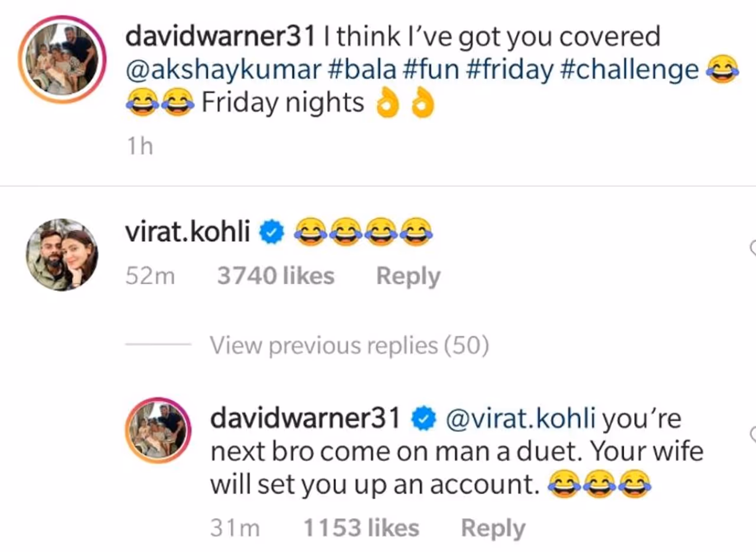
Task: Open @virat.kohli mention in reply
Action: pos(519,419)
